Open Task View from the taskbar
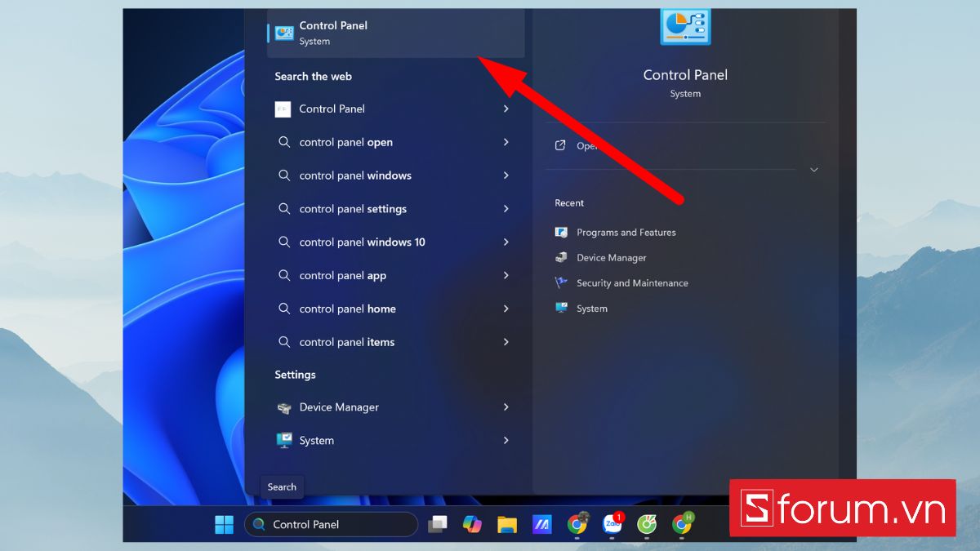 pyautogui.click(x=438, y=525)
